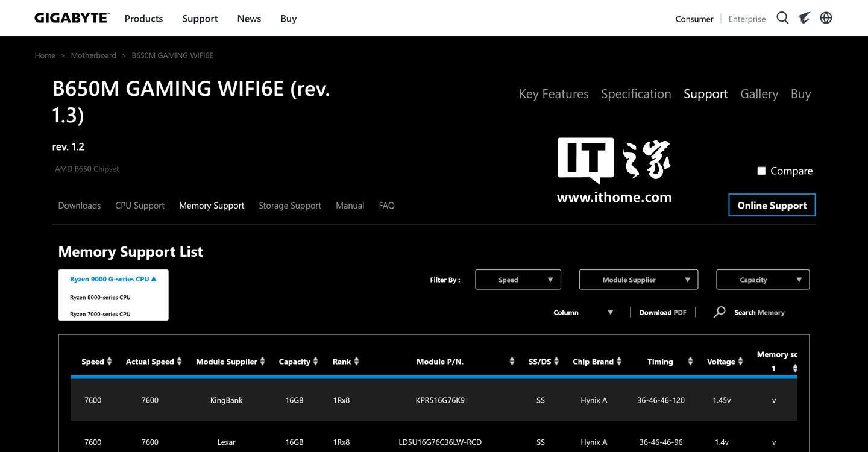The width and height of the screenshot is (868, 452).
Task: Sort by Module Supplier column arrows
Action: click(x=262, y=362)
